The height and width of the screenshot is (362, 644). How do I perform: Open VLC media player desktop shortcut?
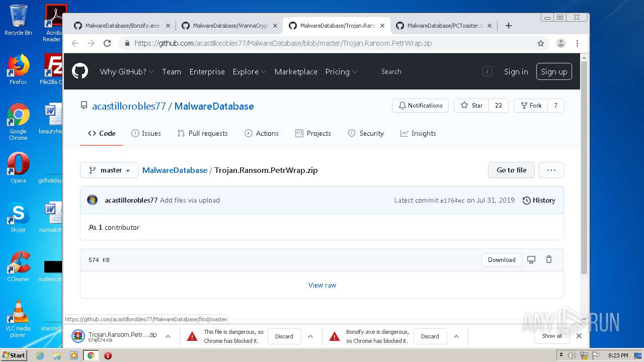18,319
